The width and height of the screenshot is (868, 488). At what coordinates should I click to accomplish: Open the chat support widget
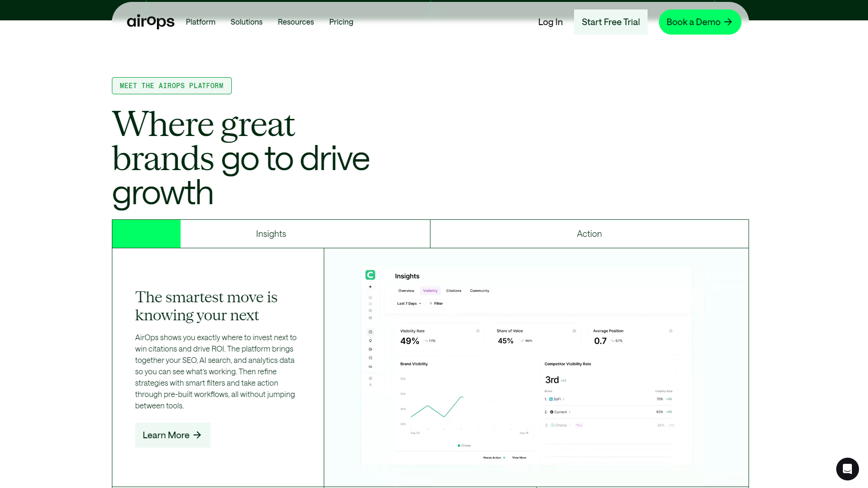coord(847,469)
